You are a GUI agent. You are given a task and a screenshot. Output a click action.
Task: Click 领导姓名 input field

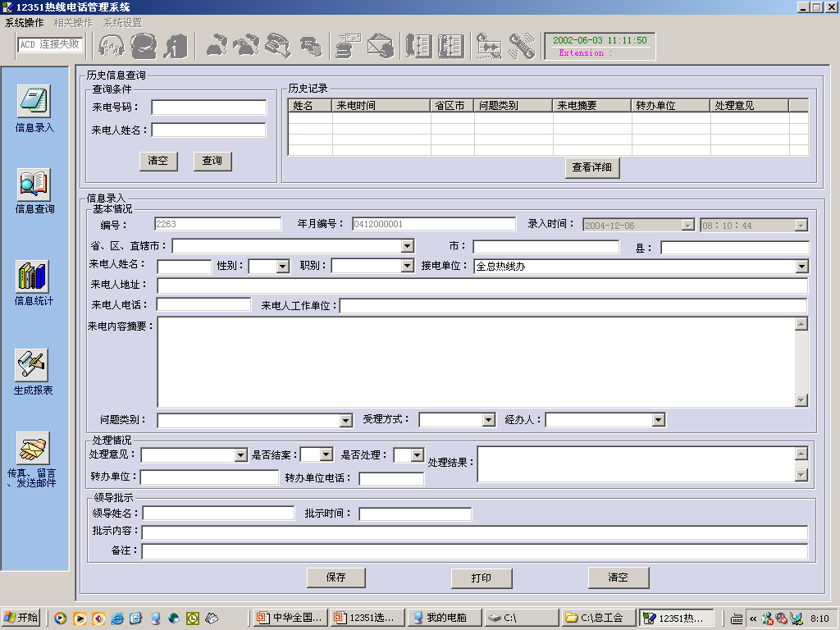pyautogui.click(x=218, y=514)
